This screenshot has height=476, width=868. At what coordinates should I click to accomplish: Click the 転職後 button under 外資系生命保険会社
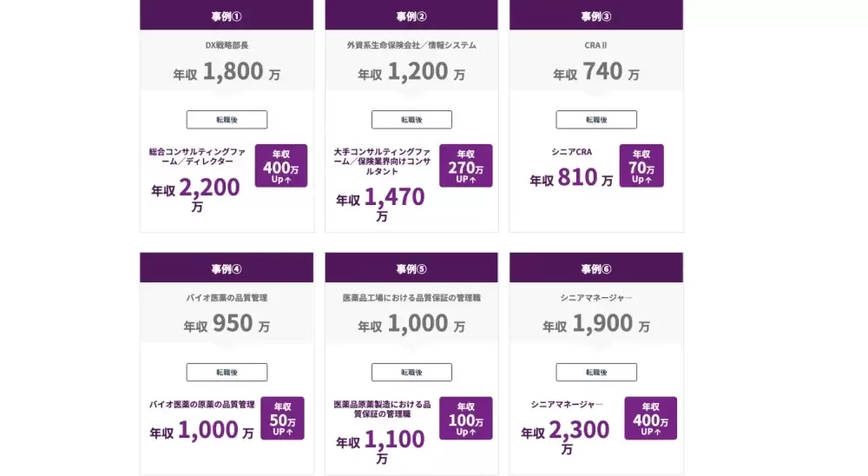411,120
